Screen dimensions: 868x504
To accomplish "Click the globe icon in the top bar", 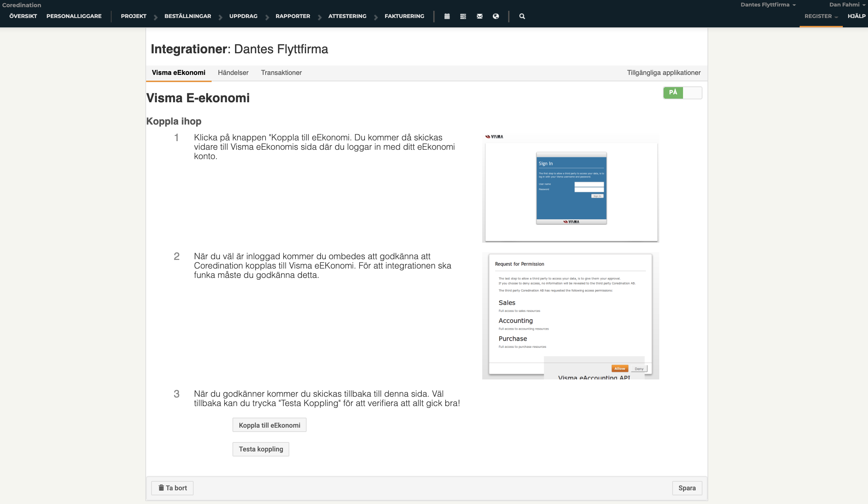I will tap(496, 16).
